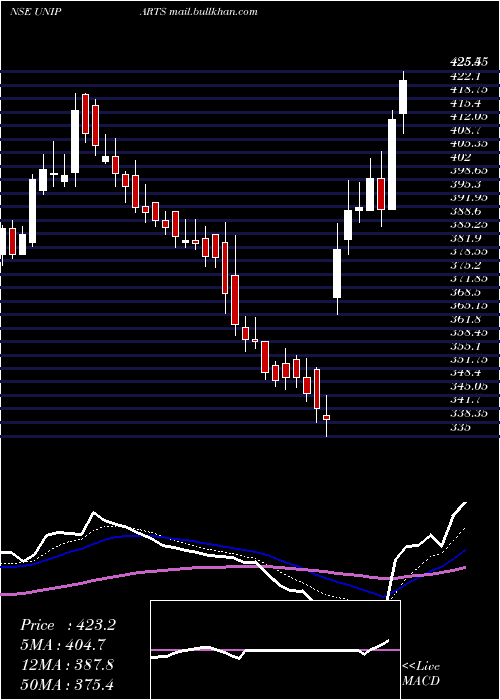Click the 418.75 price axis label
Screen dimensions: 500x700
[469, 90]
